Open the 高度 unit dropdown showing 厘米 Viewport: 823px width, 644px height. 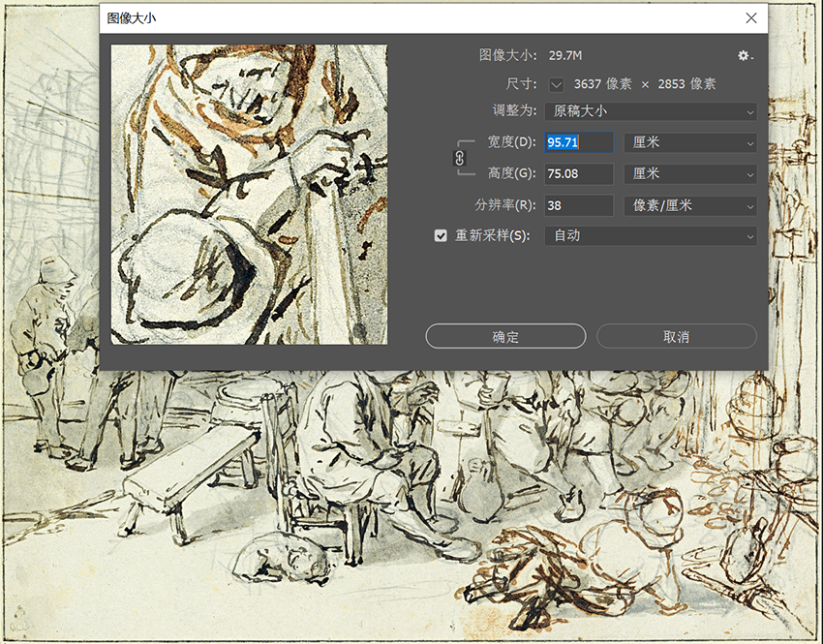coord(690,174)
